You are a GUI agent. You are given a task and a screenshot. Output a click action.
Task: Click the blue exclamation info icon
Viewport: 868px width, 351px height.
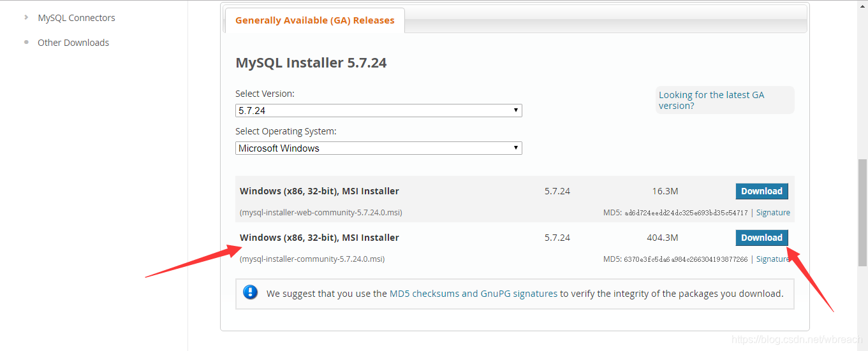(x=251, y=292)
